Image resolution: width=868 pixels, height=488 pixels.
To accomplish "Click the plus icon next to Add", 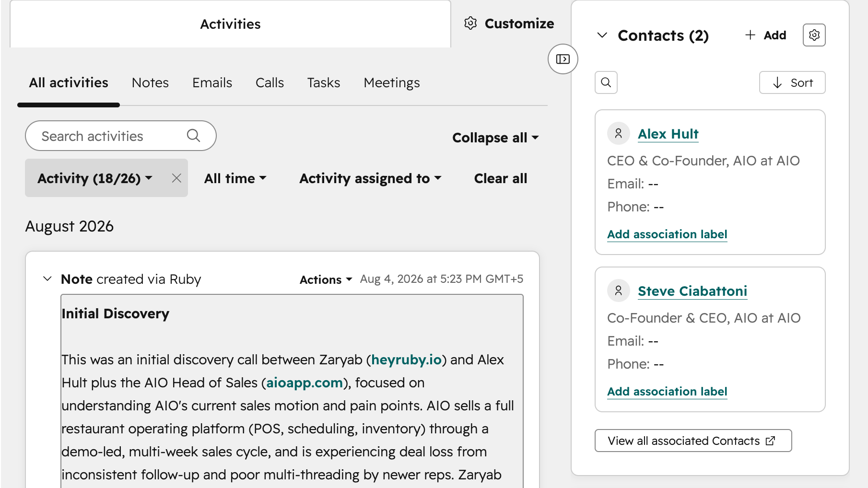I will pyautogui.click(x=751, y=35).
